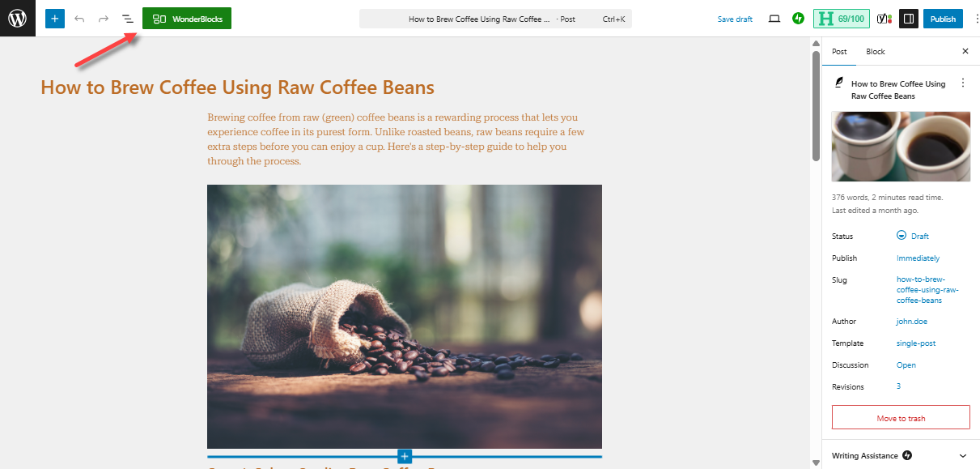The width and height of the screenshot is (980, 469).
Task: Open Jetpack from the green toolbar icon
Action: 798,18
